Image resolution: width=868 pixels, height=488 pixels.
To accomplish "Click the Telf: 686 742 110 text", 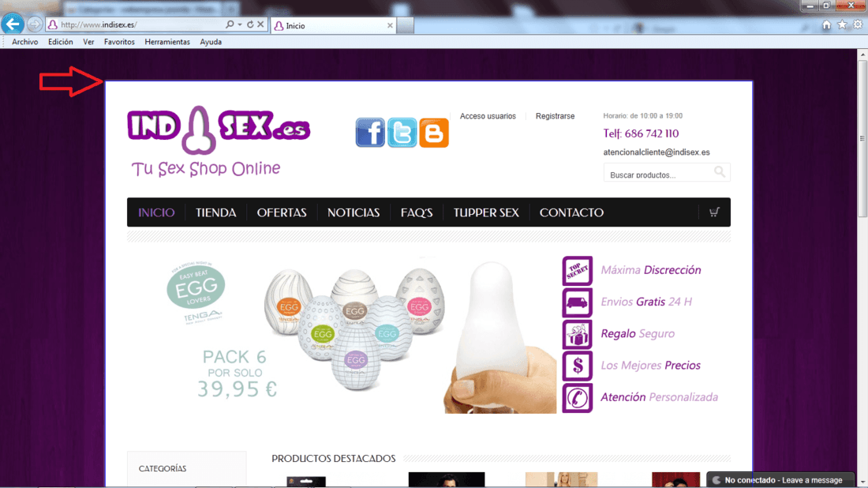I will click(641, 133).
